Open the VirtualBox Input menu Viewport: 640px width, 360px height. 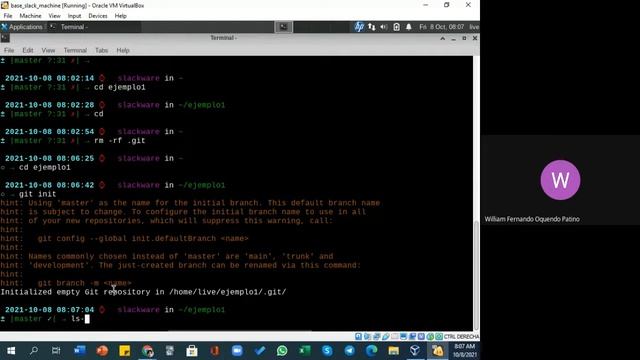coord(74,16)
